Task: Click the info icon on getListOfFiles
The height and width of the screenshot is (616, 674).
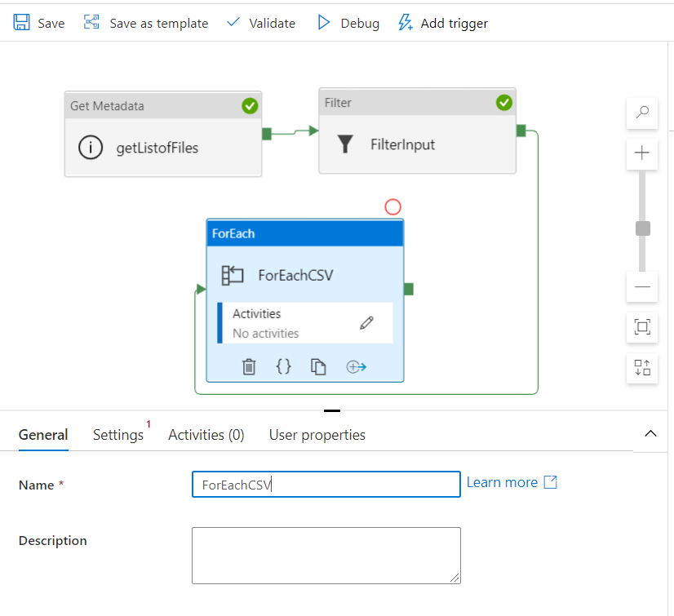Action: (90, 148)
